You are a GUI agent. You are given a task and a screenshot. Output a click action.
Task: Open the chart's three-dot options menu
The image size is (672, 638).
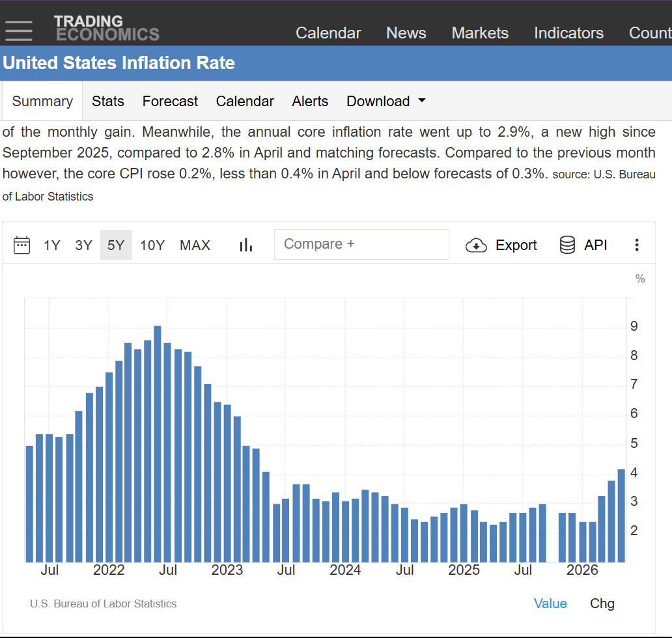637,245
